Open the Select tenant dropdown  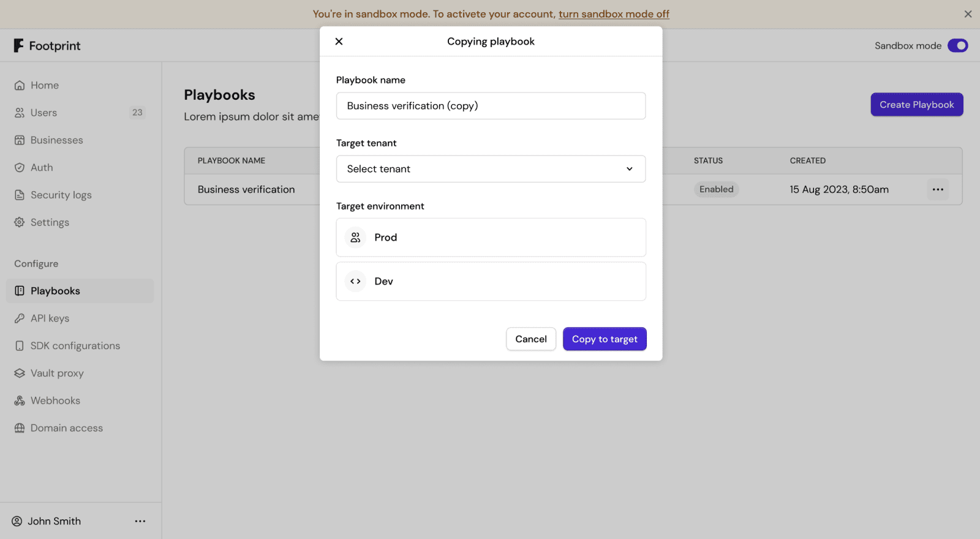[x=491, y=169]
